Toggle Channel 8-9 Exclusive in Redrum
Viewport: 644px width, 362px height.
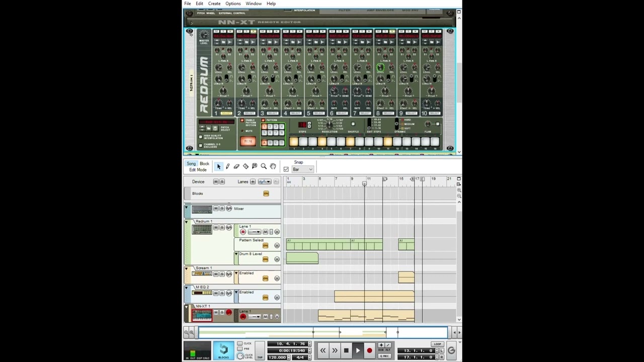coord(201,145)
